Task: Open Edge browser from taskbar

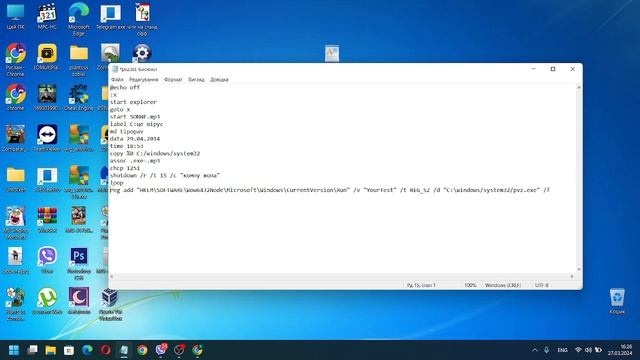Action: tap(87, 350)
